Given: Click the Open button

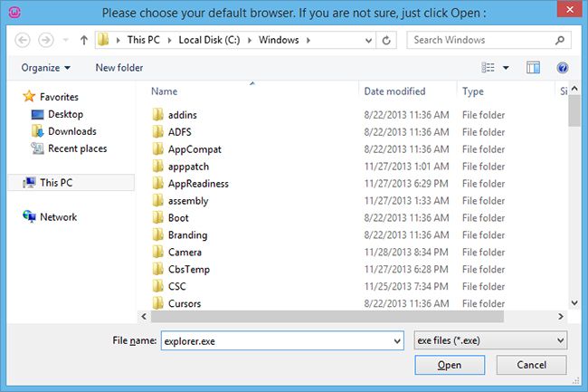Looking at the screenshot, I should click(x=450, y=365).
